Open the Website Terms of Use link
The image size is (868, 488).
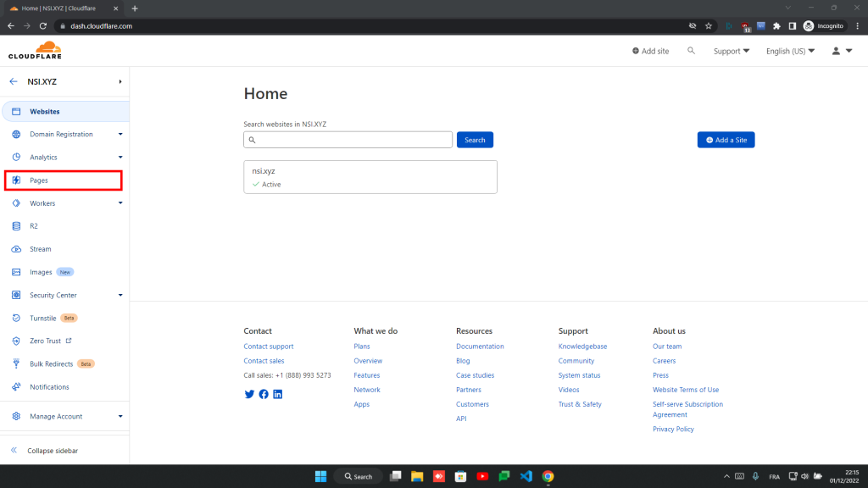[x=685, y=390]
